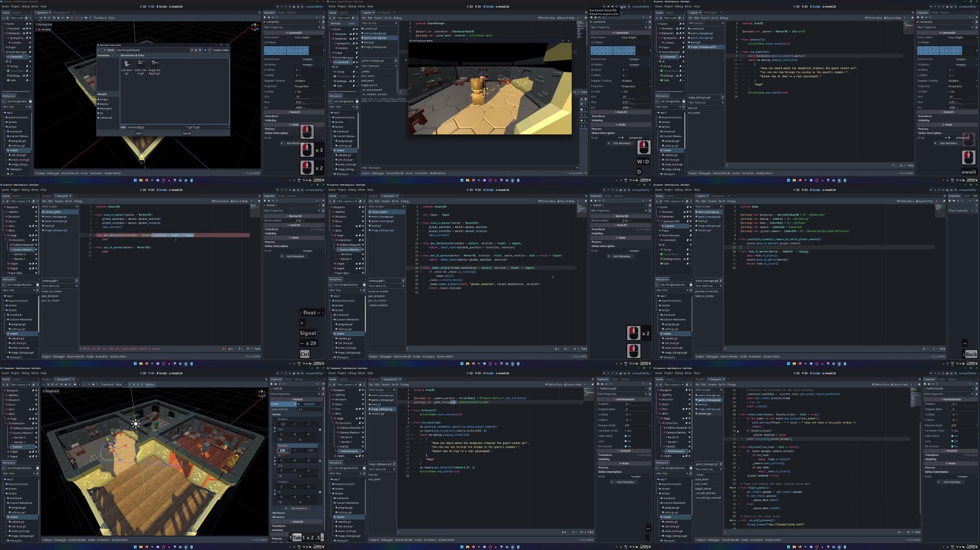980x550 pixels.
Task: Open Windows Start in file-dialog screenshot taskbar
Action: point(135,180)
